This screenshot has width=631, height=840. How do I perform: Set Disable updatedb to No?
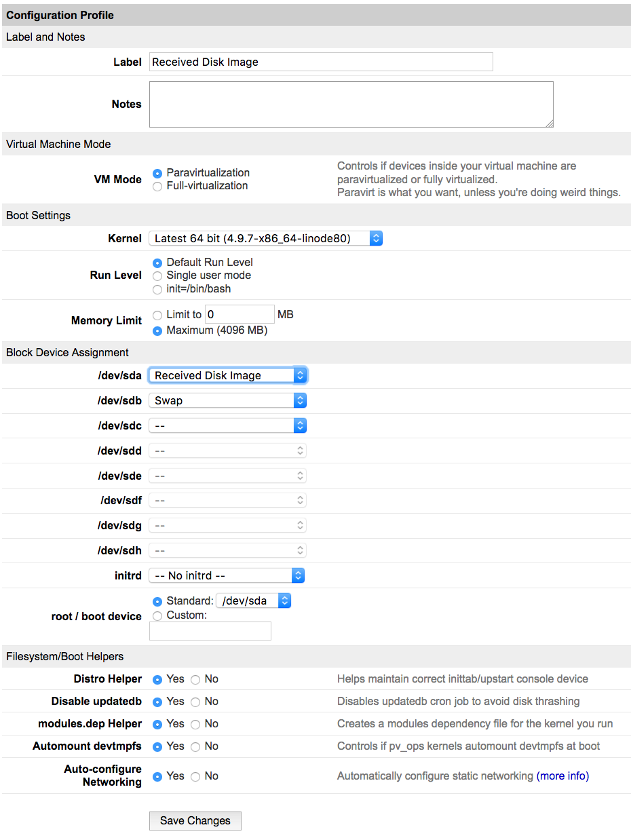click(x=195, y=702)
